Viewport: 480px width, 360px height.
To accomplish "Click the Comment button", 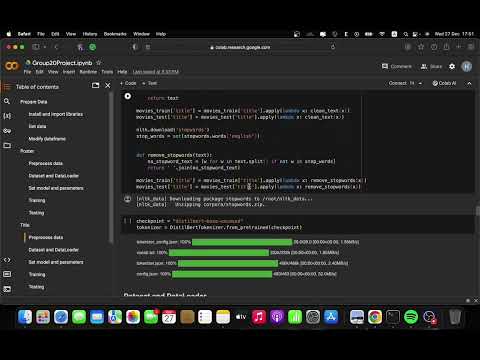I will tap(397, 66).
